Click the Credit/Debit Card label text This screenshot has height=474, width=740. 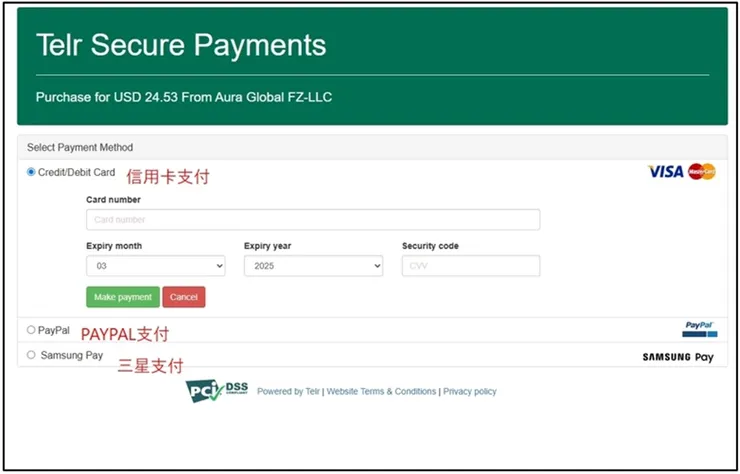tap(76, 172)
